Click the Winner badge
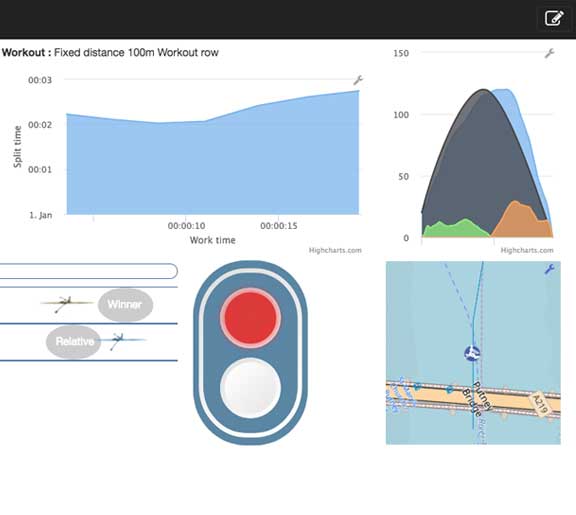This screenshot has height=515, width=576. (x=125, y=305)
